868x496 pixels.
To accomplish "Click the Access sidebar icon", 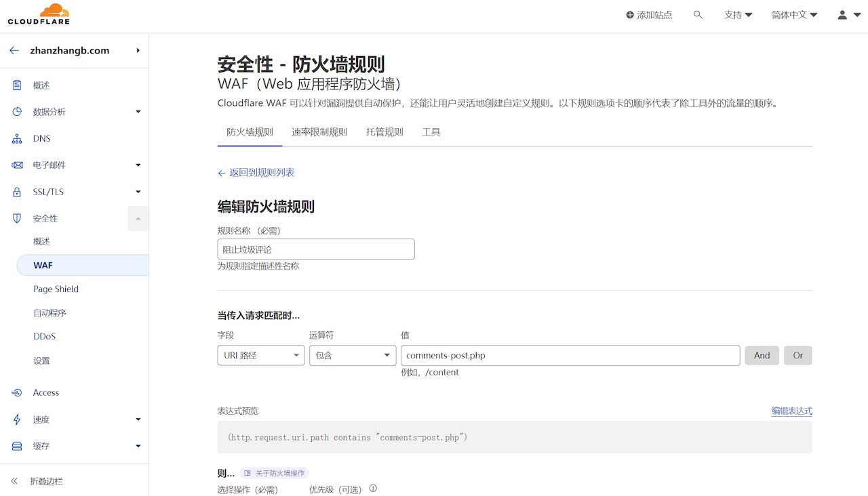I will 18,393.
